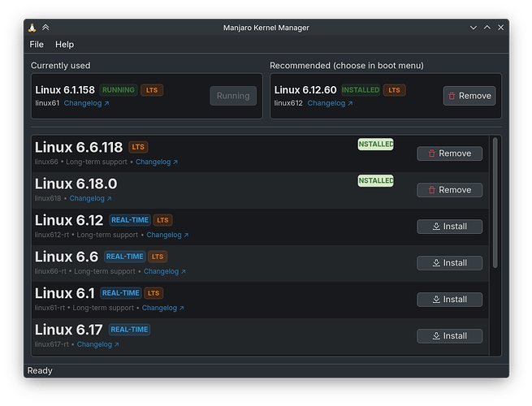Install the Linux 6.12 real-time kernel
This screenshot has width=532, height=406.
tap(449, 227)
